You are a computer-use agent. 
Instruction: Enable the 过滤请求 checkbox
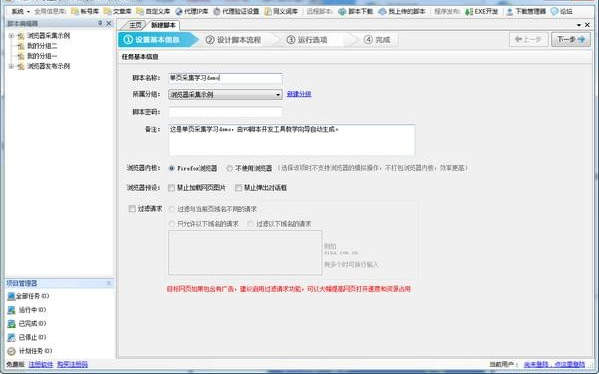[x=132, y=209]
